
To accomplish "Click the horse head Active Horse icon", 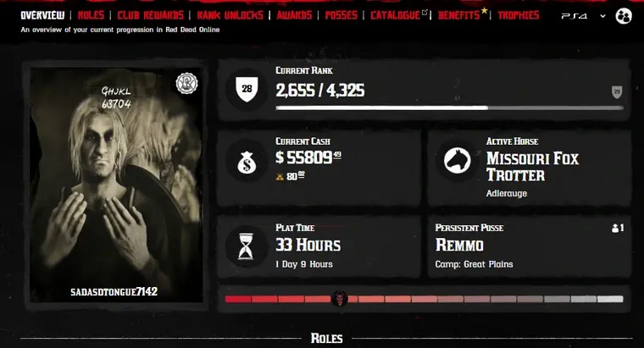I will pos(457,161).
